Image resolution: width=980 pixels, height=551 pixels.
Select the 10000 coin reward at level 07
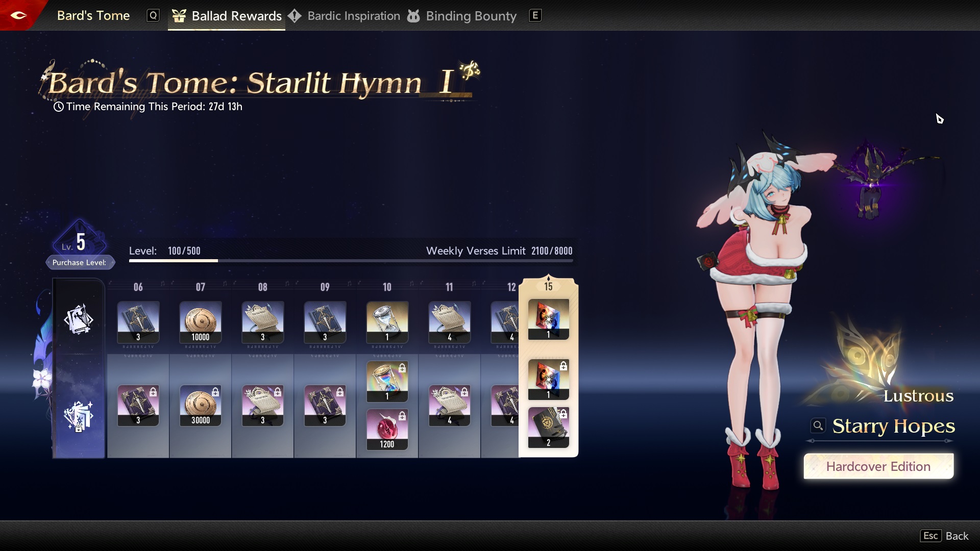pyautogui.click(x=201, y=322)
